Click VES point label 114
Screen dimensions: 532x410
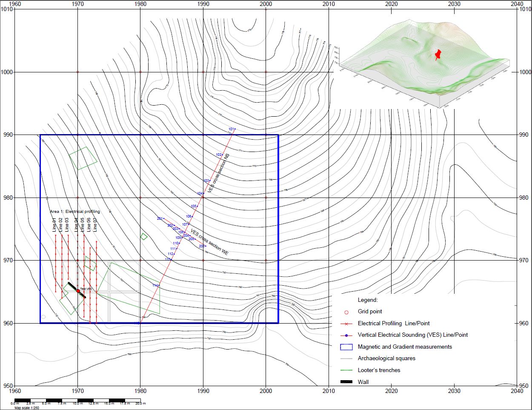coord(155,285)
